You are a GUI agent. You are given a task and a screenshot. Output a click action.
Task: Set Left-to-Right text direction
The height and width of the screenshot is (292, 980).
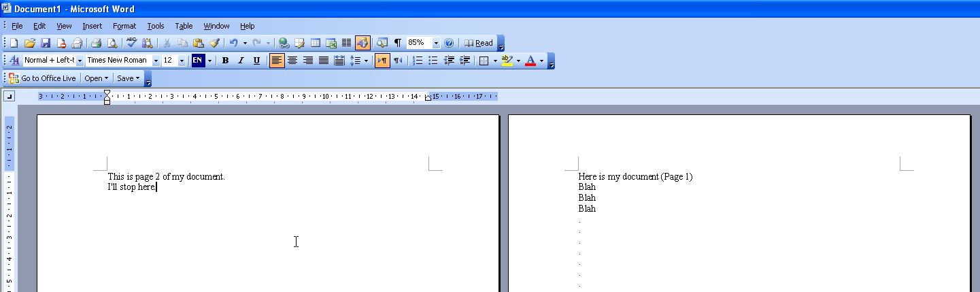point(382,61)
